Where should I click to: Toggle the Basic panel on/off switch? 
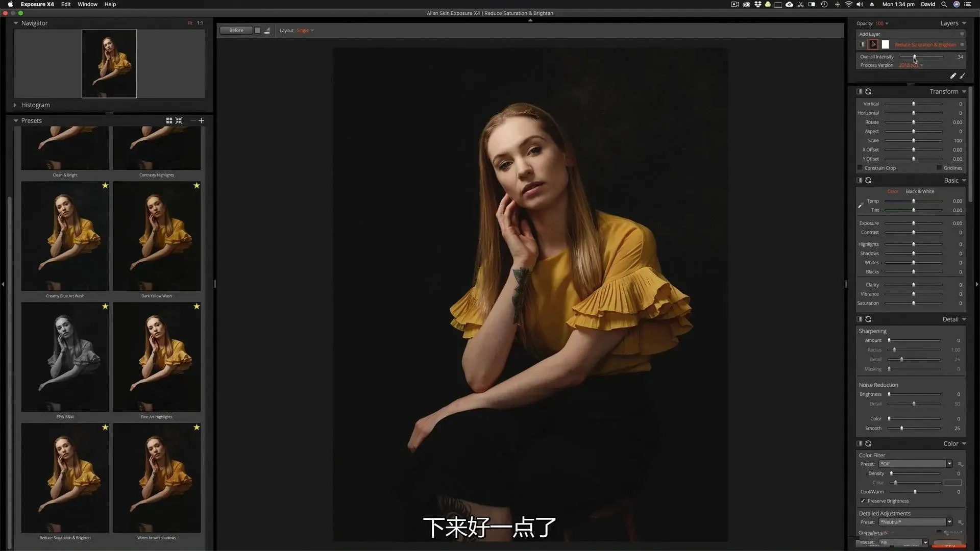(x=860, y=180)
